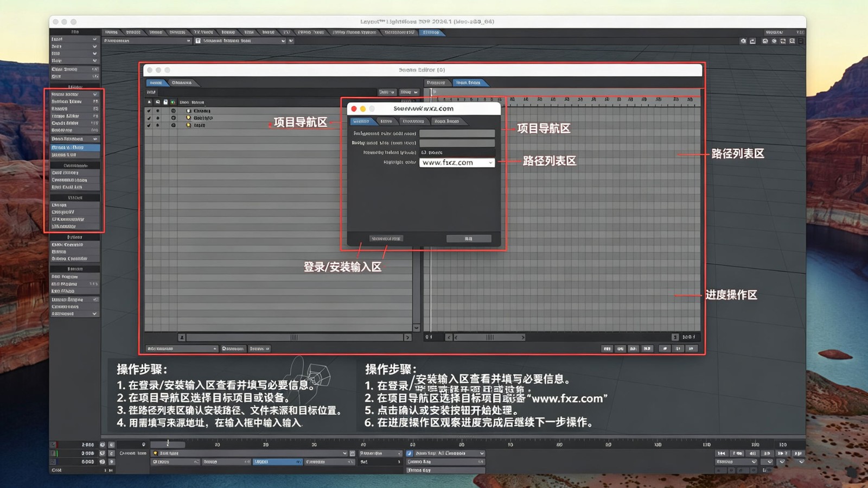
Task: Select the blue highlighted item in left sidebar
Action: click(x=75, y=148)
